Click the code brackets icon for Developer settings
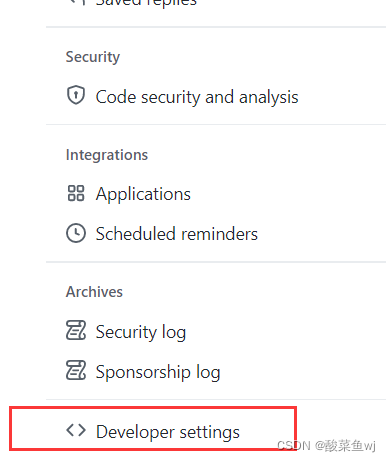Viewport: 390px width, 462px height. pyautogui.click(x=76, y=430)
